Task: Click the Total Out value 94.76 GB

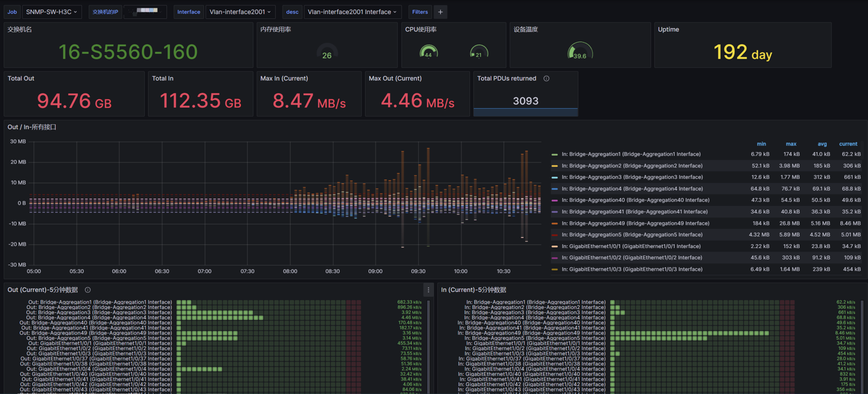Action: point(74,101)
